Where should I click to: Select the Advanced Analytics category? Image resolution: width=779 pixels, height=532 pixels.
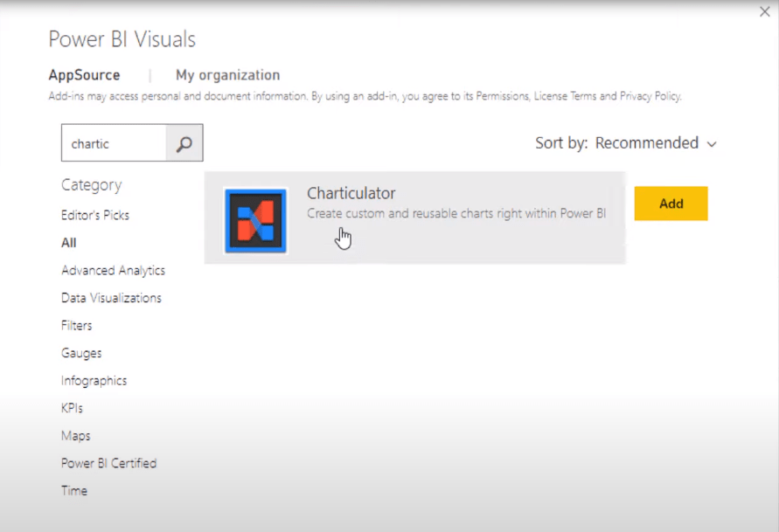[113, 271]
